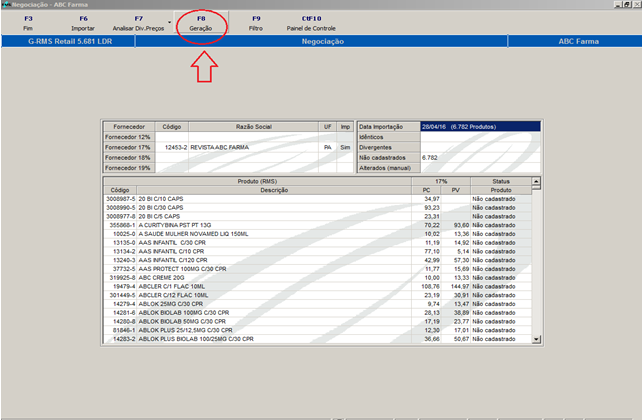Open CtF10 Painel de Controle
Viewport: 642px width, 420px height.
pos(311,23)
